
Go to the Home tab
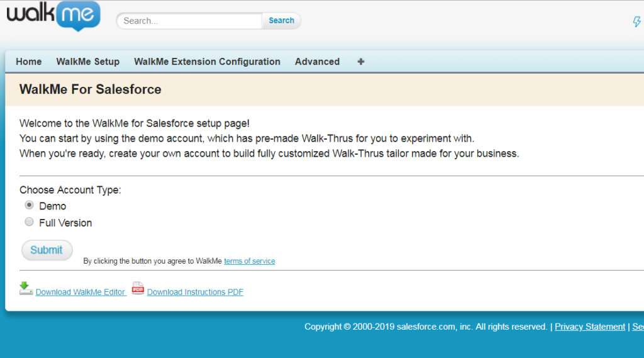[28, 62]
